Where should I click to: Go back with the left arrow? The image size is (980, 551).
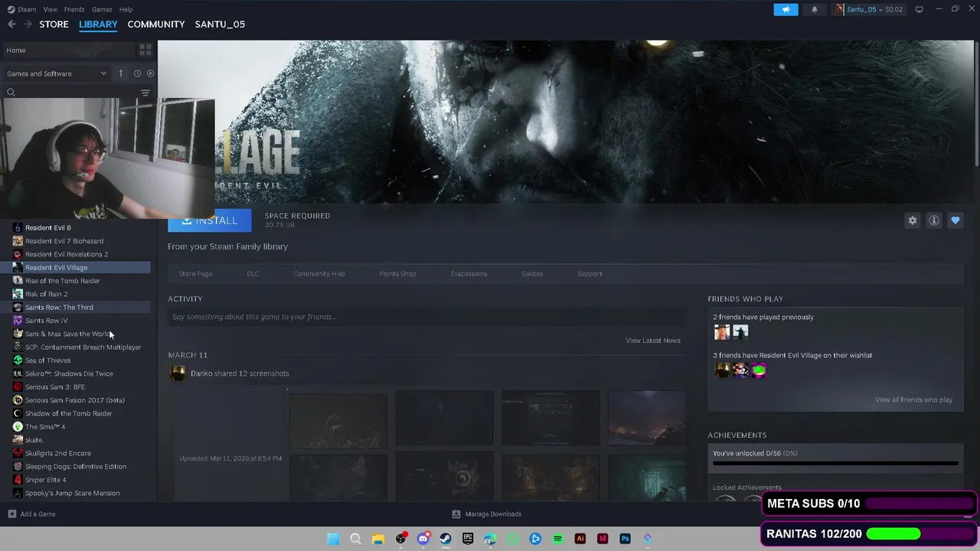click(11, 24)
